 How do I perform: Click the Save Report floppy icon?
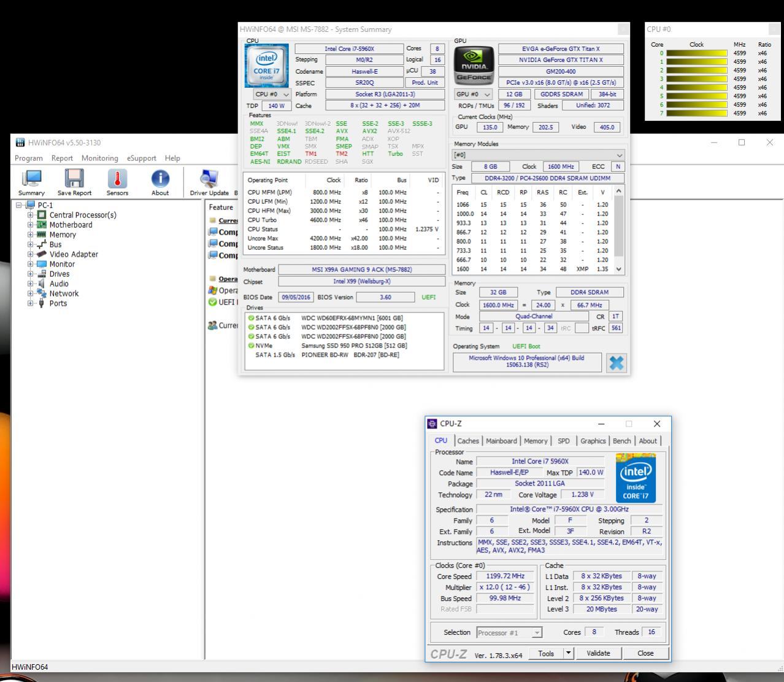(74, 178)
